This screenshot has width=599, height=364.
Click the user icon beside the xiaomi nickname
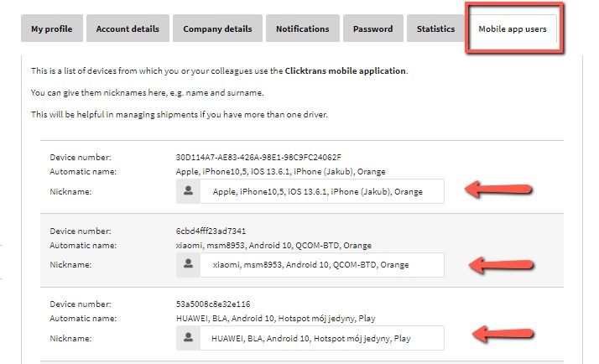[189, 265]
